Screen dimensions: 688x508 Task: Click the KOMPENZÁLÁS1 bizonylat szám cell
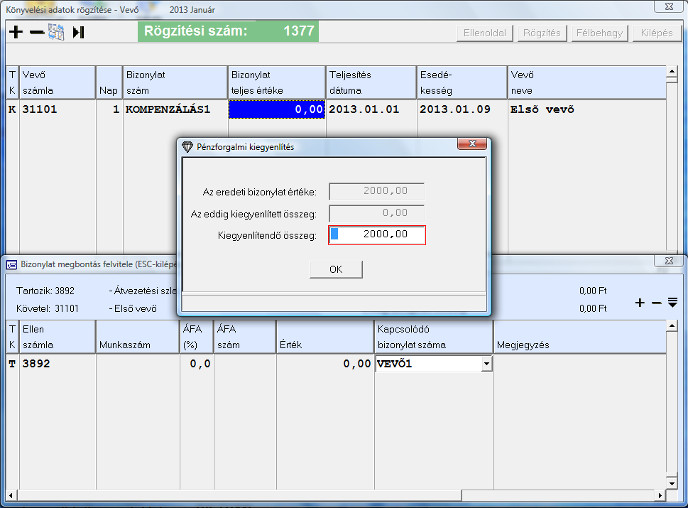(174, 110)
